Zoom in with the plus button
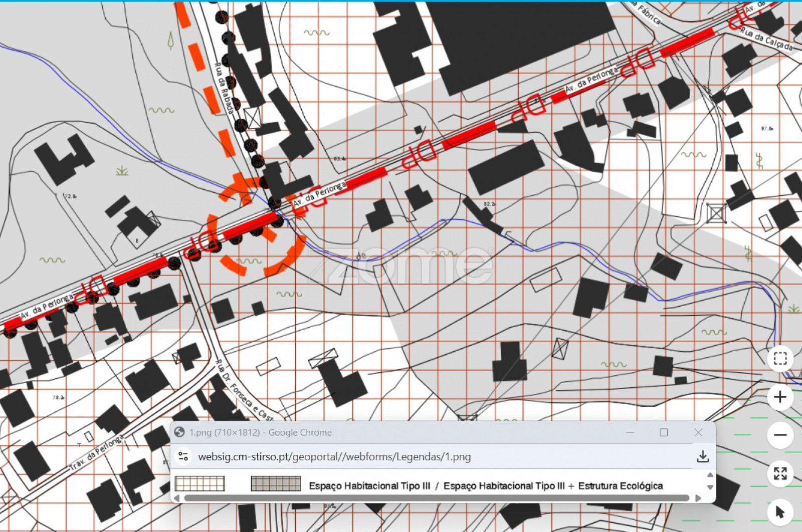This screenshot has height=532, width=802. click(780, 397)
